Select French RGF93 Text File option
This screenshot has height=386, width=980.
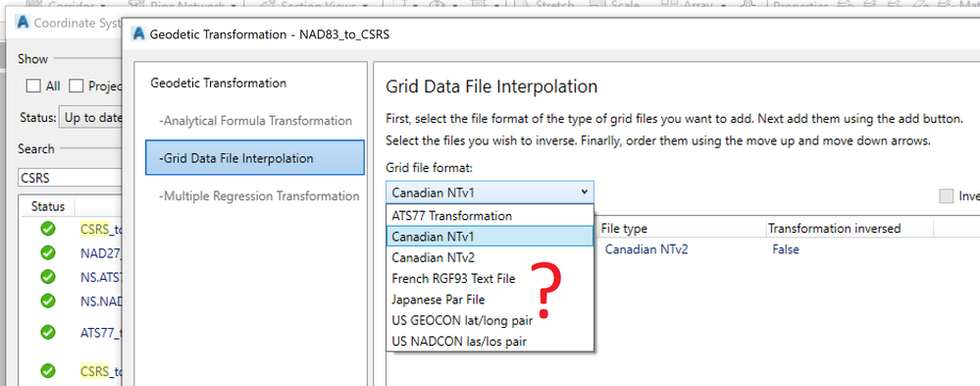tap(490, 278)
